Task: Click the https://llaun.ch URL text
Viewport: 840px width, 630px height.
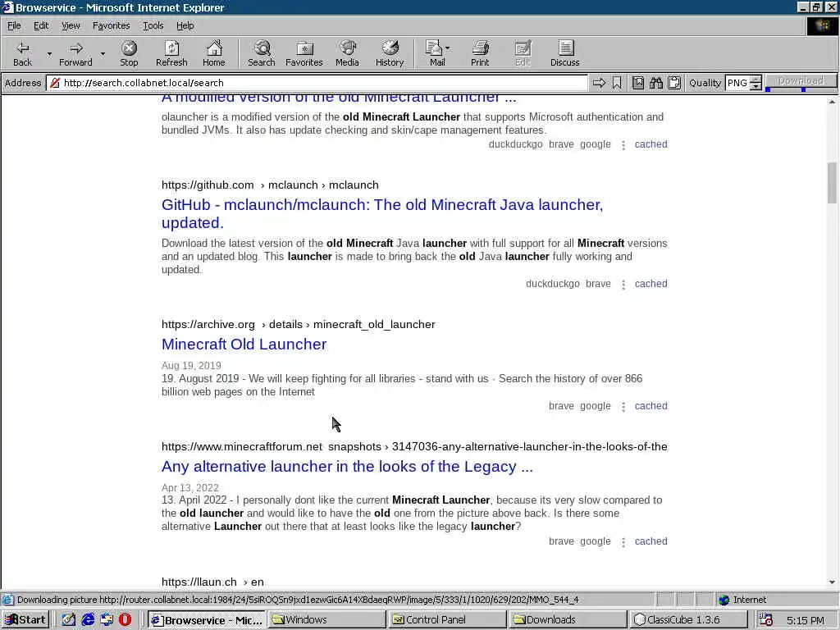Action: coord(199,582)
